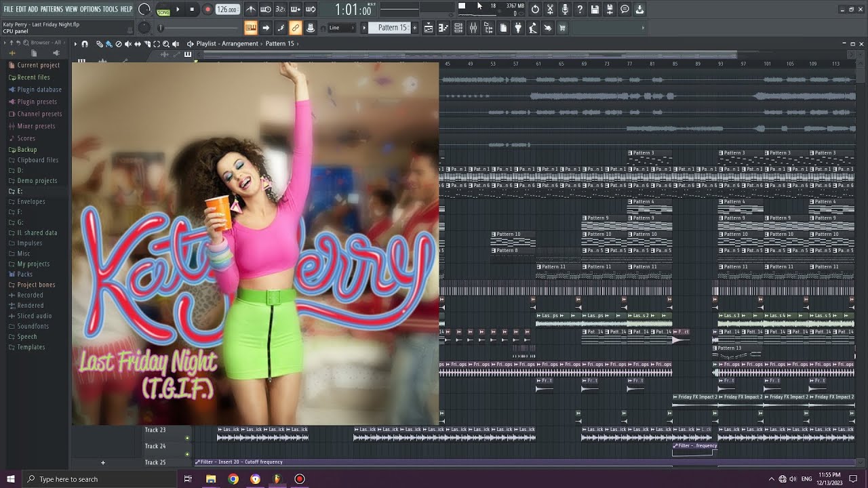Open the Playlist view icon
Image resolution: width=868 pixels, height=488 pixels.
(x=429, y=28)
